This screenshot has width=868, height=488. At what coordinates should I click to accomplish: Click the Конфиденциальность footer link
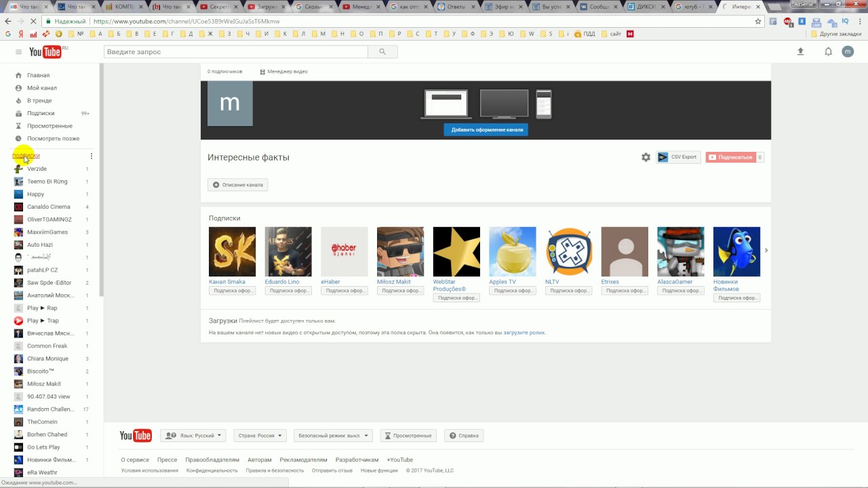pyautogui.click(x=212, y=470)
